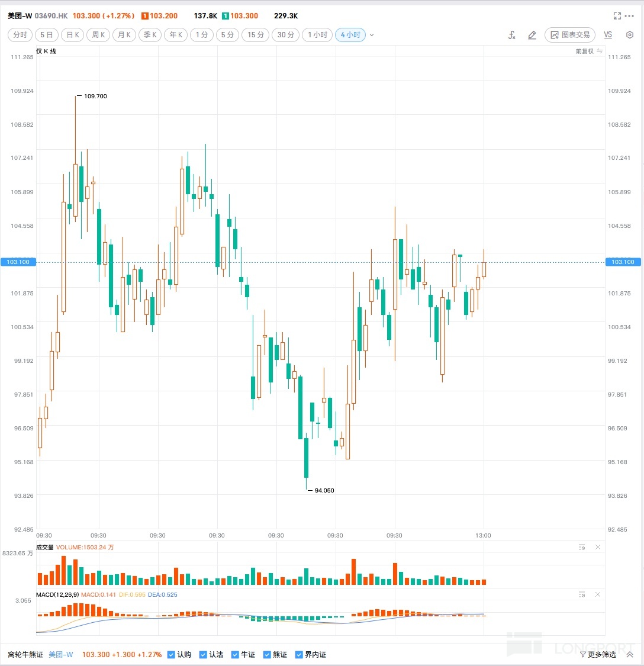
Task: Switch to the 季K tab
Action: point(150,35)
